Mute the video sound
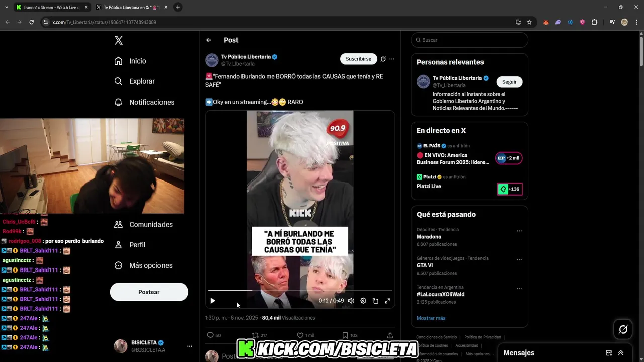Screen dimensions: 644x362 pos(351,301)
